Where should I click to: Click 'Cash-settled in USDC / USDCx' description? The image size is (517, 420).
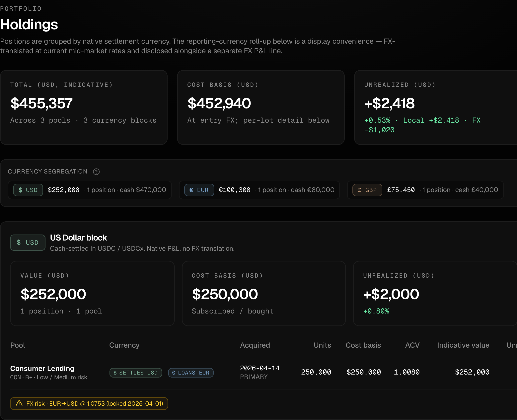(142, 248)
